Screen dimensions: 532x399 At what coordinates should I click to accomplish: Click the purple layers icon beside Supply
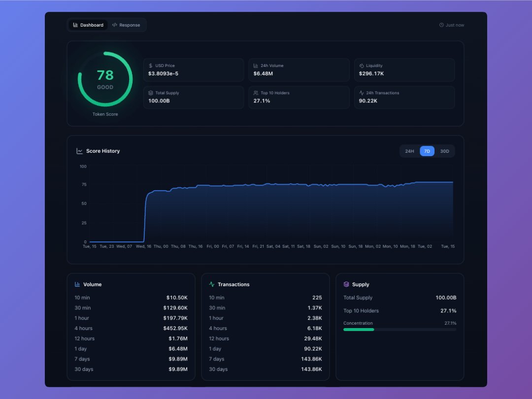pyautogui.click(x=346, y=284)
